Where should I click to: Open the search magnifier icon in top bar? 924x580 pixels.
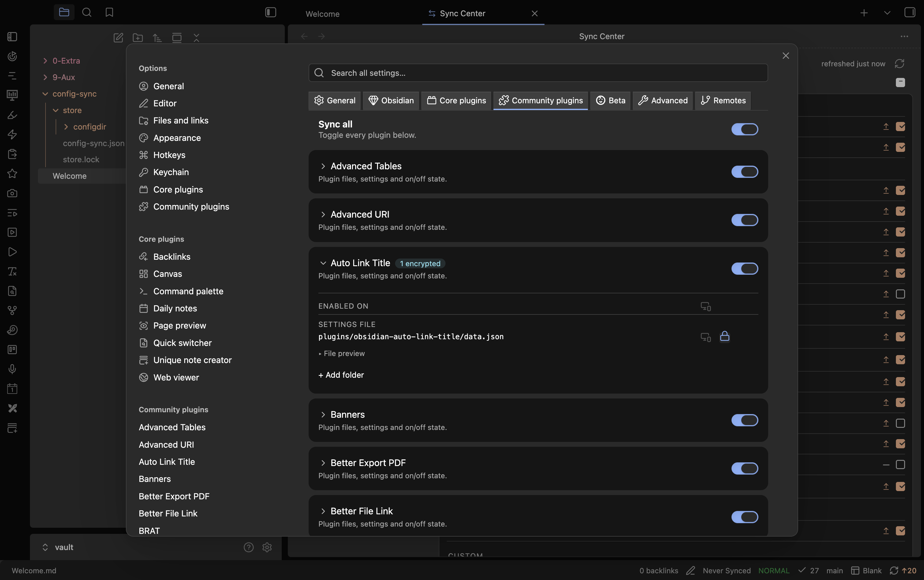coord(87,12)
